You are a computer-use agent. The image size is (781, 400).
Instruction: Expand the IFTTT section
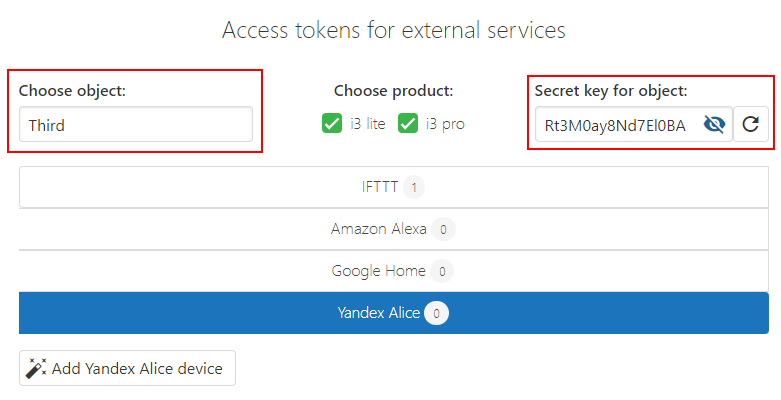coord(380,186)
